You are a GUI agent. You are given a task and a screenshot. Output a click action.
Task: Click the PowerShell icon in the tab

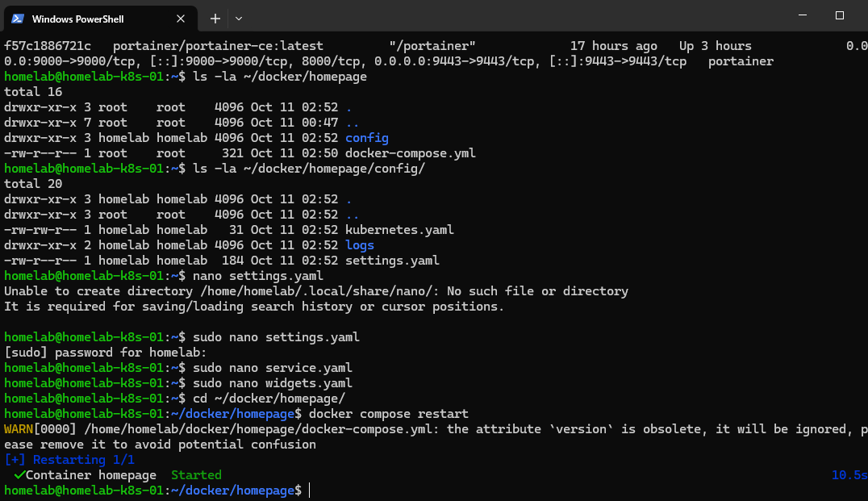click(18, 19)
